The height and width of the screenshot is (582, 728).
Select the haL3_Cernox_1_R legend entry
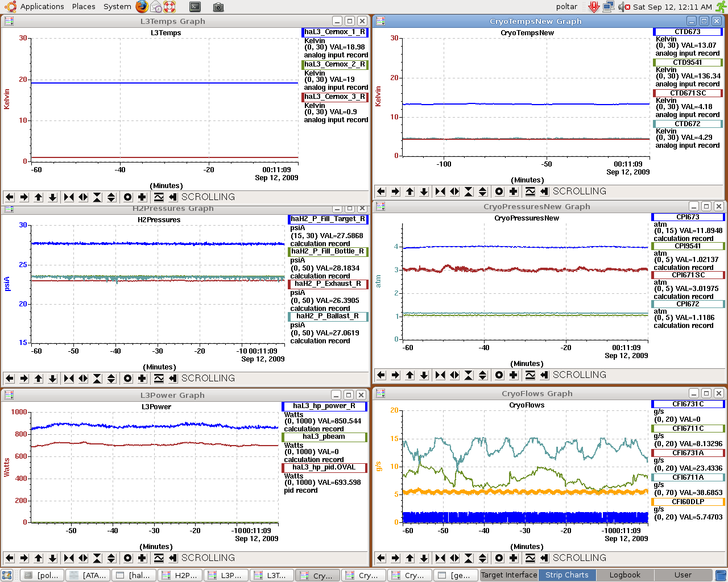[x=335, y=32]
